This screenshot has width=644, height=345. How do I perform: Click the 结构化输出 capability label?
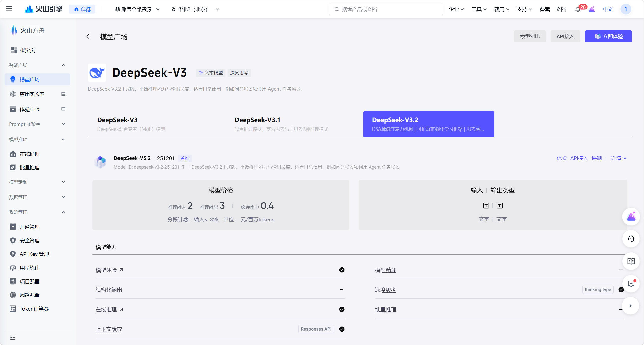pyautogui.click(x=109, y=290)
